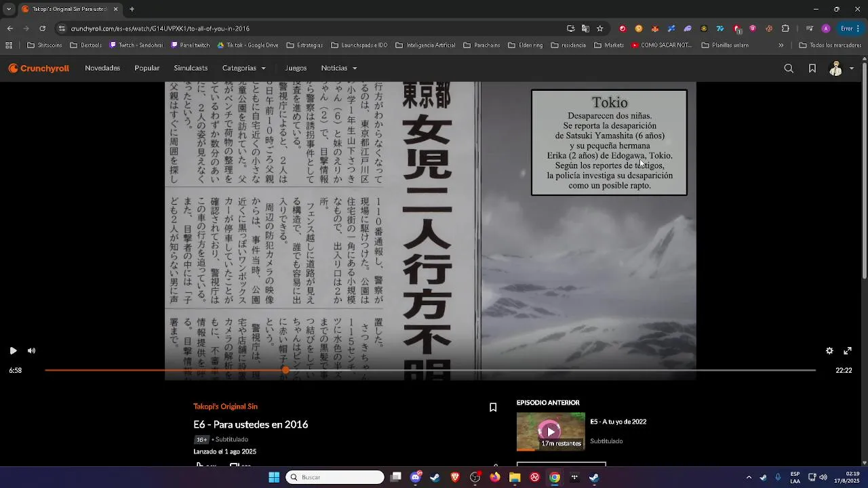Click the Buscar taskbar search box
This screenshot has width=868, height=488.
pos(335,477)
